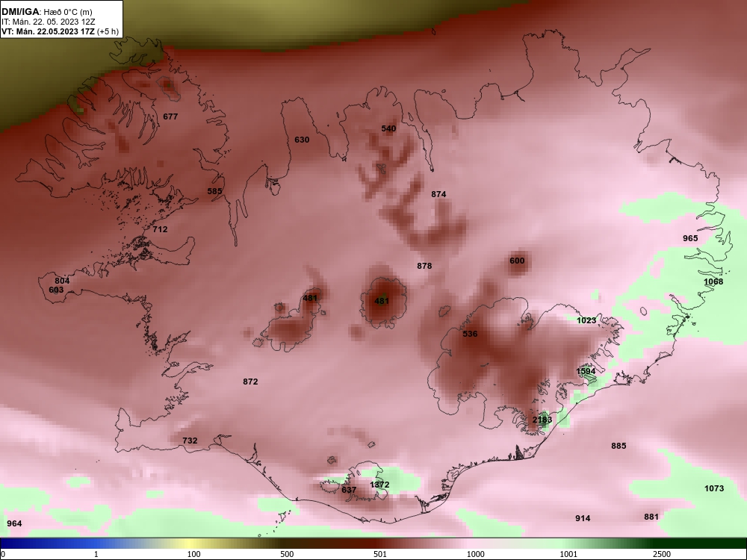Image resolution: width=747 pixels, height=560 pixels.
Task: Click the map value 885
Action: (x=619, y=446)
